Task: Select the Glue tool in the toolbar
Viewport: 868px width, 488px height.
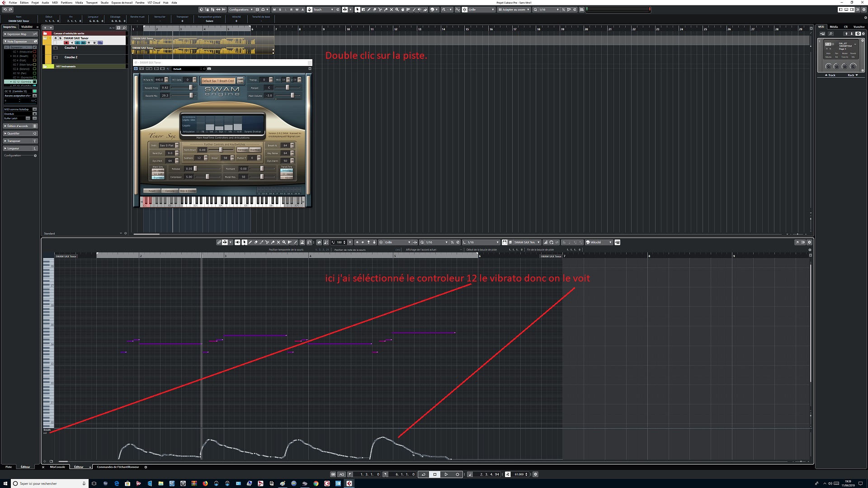Action: (x=385, y=9)
